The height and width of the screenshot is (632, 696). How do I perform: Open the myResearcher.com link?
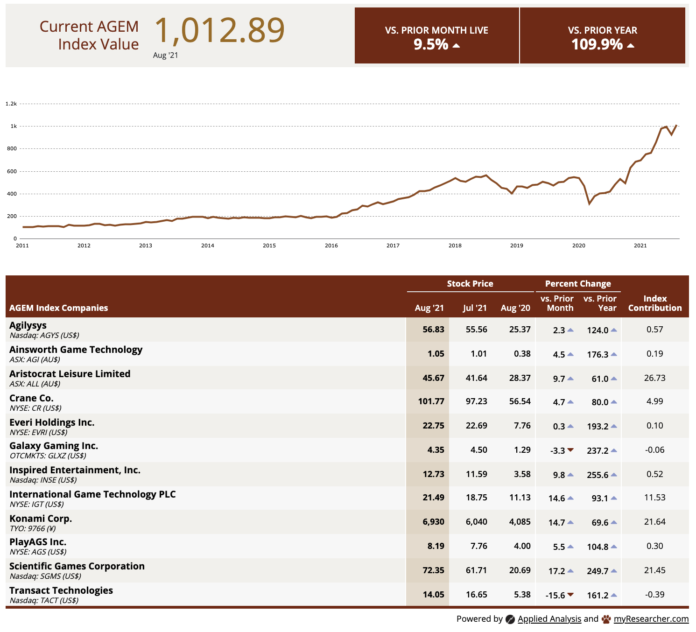(651, 619)
